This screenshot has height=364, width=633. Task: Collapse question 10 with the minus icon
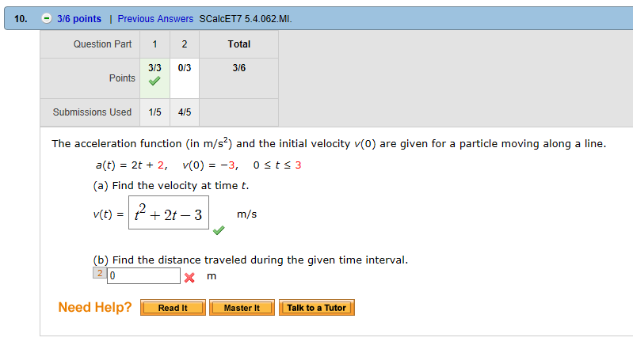(x=47, y=19)
